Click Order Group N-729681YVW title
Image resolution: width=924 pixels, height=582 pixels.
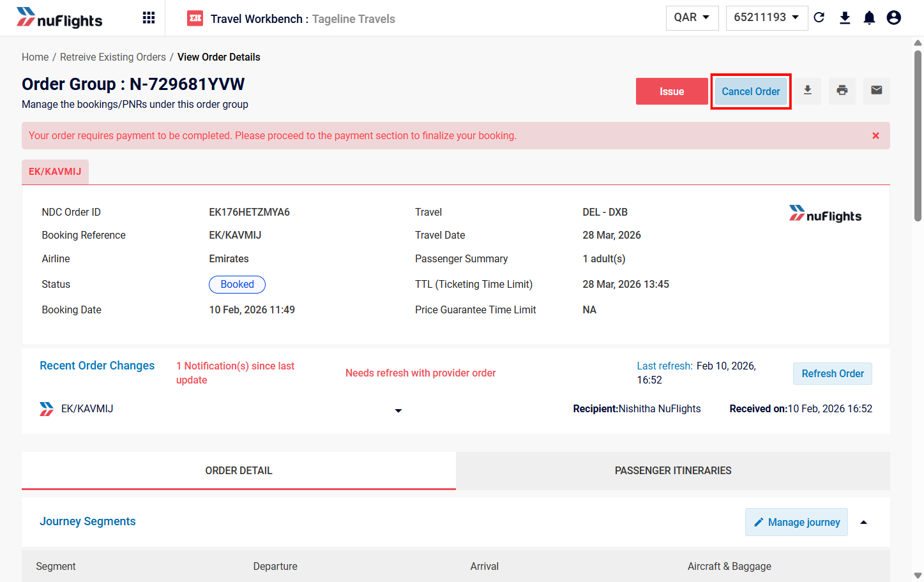click(x=133, y=84)
